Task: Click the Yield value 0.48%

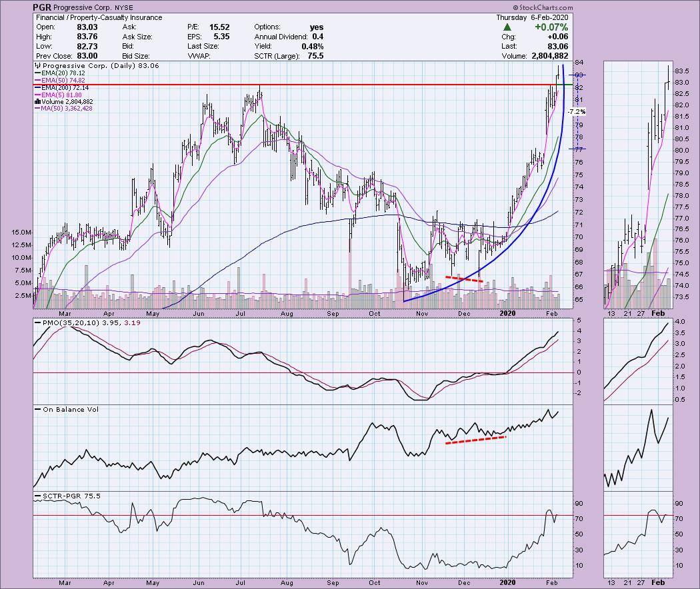Action: tap(313, 47)
